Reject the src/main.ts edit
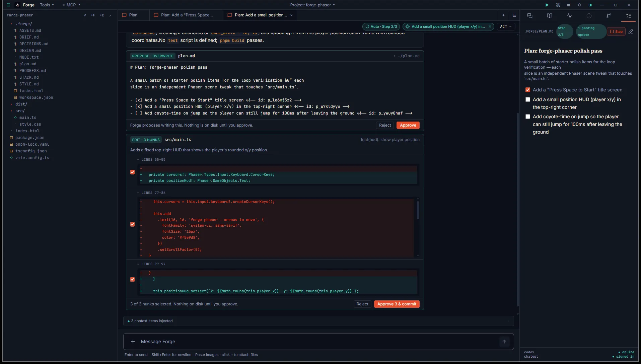Viewport: 641px width, 364px height. pyautogui.click(x=362, y=304)
